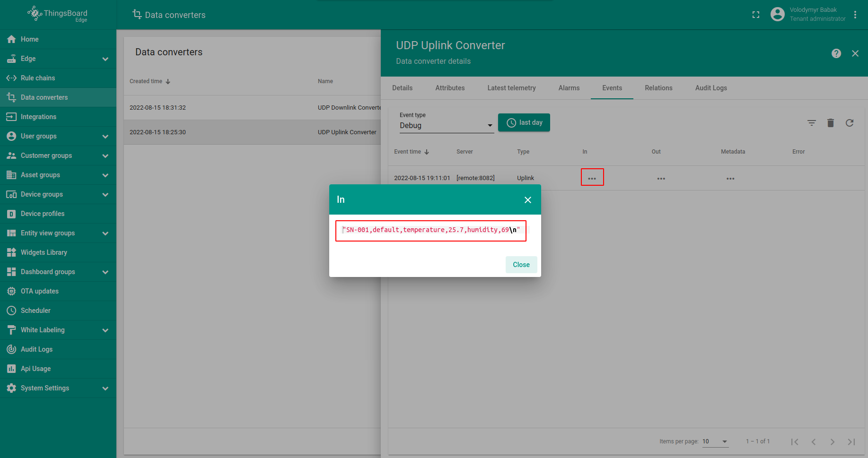This screenshot has width=868, height=458.
Task: Click the Customer groups icon
Action: click(x=11, y=156)
